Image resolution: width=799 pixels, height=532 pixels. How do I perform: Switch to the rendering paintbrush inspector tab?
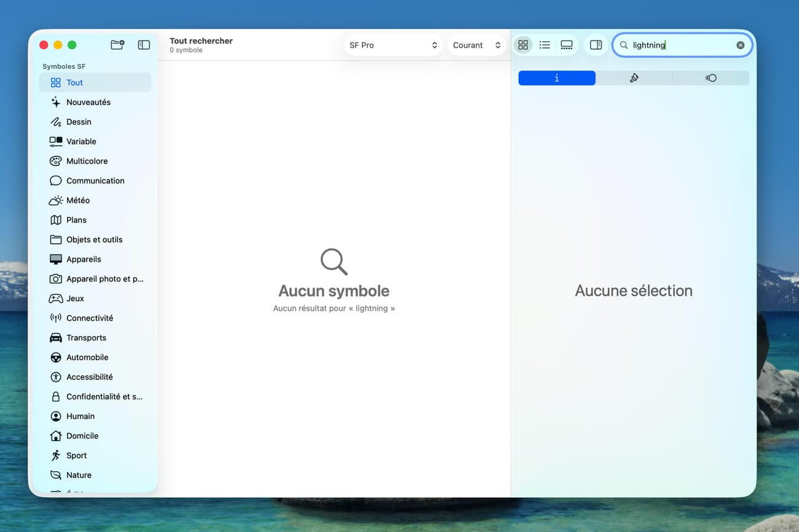634,77
